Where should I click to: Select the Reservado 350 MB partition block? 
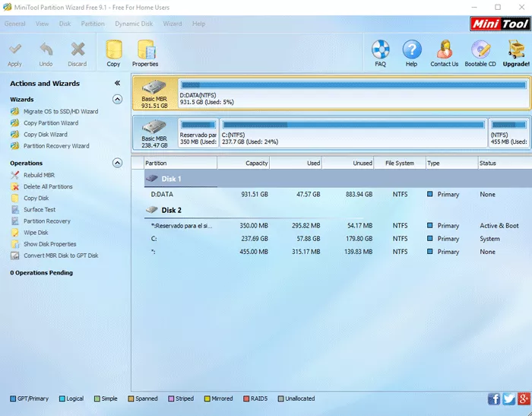pos(198,133)
